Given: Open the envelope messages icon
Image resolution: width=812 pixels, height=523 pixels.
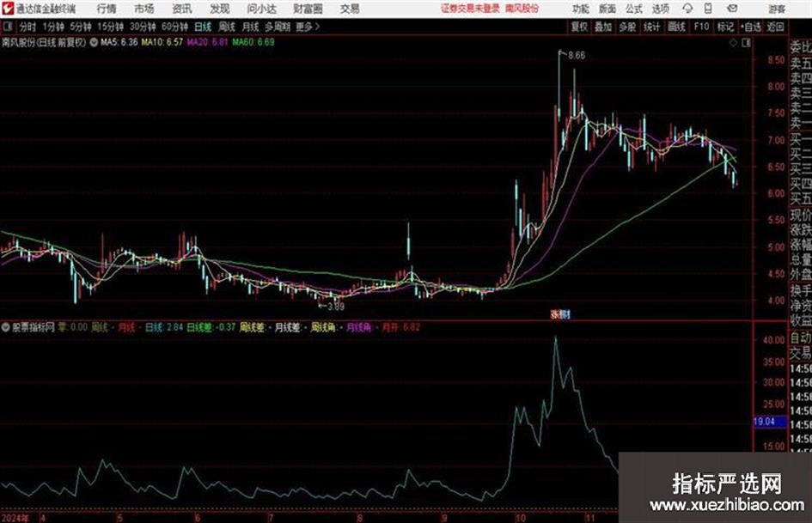Looking at the screenshot, I should point(732,9).
